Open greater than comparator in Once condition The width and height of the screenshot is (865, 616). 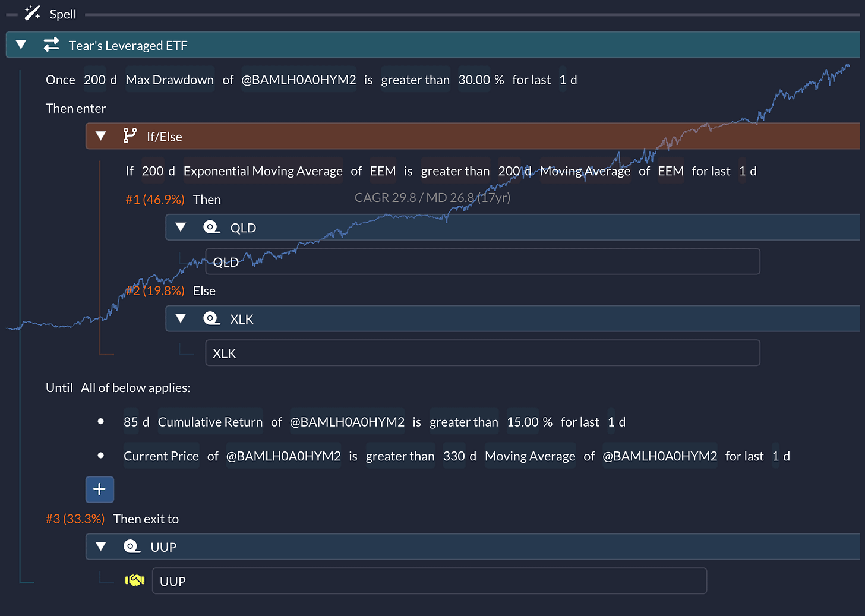pyautogui.click(x=415, y=80)
